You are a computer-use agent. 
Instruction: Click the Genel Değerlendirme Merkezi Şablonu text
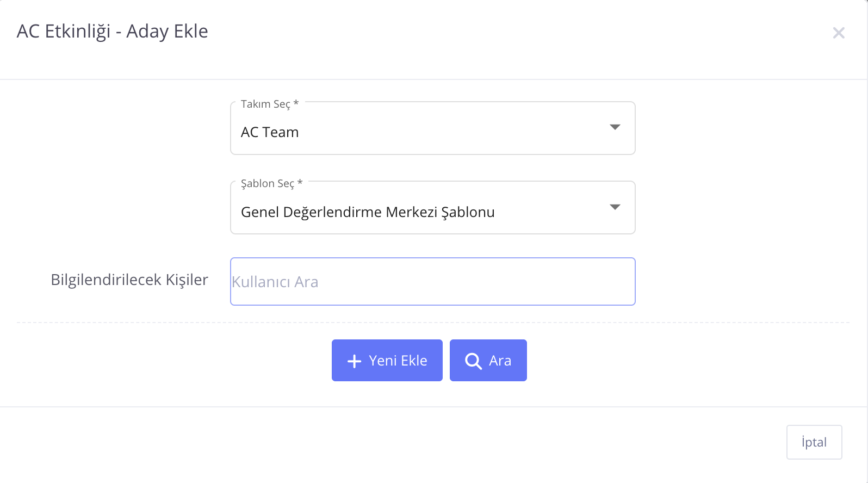coord(368,212)
